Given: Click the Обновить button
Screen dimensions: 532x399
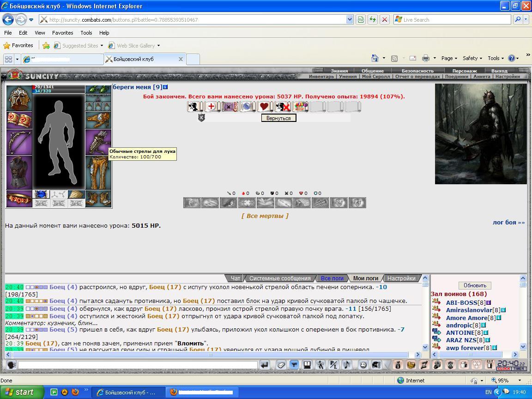Looking at the screenshot, I should coord(475,285).
